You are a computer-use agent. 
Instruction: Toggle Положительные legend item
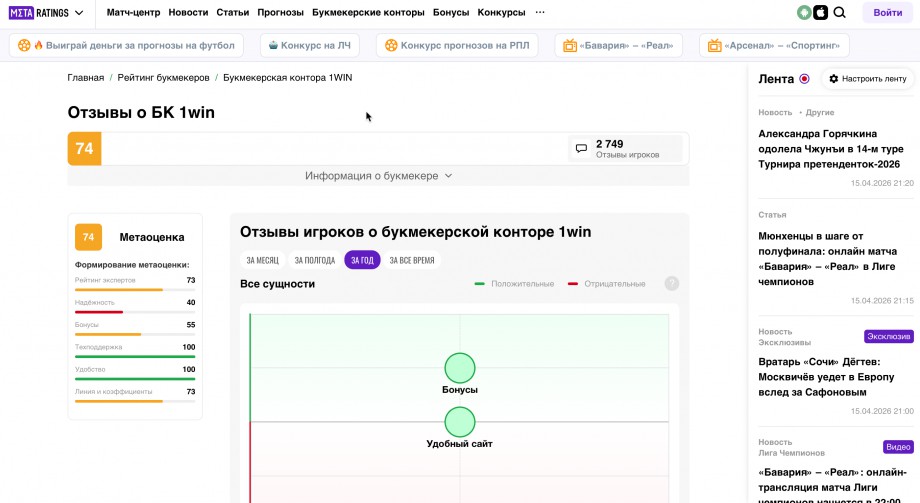pyautogui.click(x=514, y=283)
